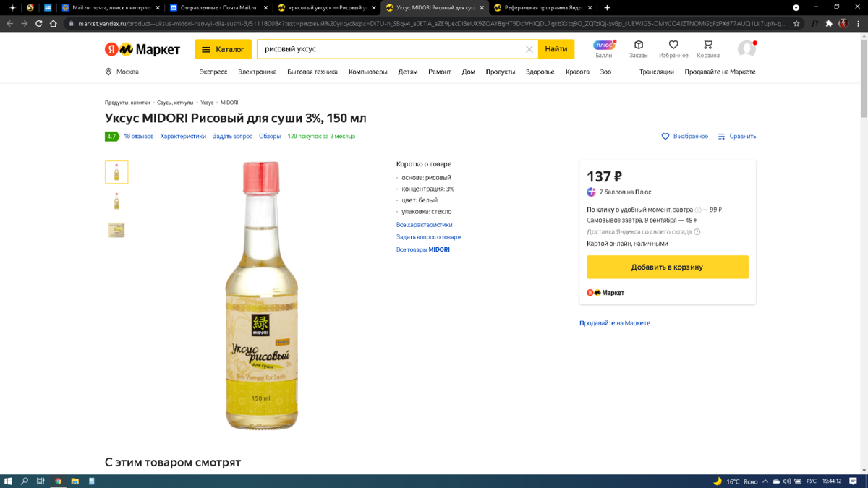868x488 pixels.
Task: Close the Уксус MIDORI Рисовый tab
Action: (482, 7)
